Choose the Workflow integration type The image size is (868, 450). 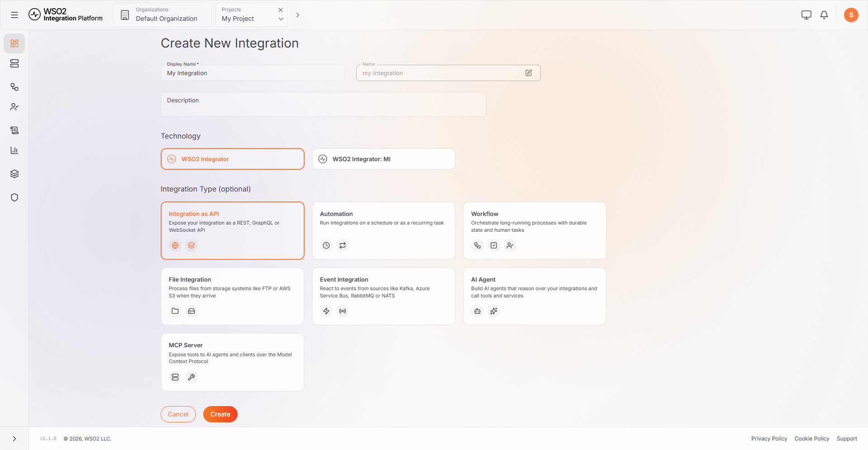(x=535, y=230)
